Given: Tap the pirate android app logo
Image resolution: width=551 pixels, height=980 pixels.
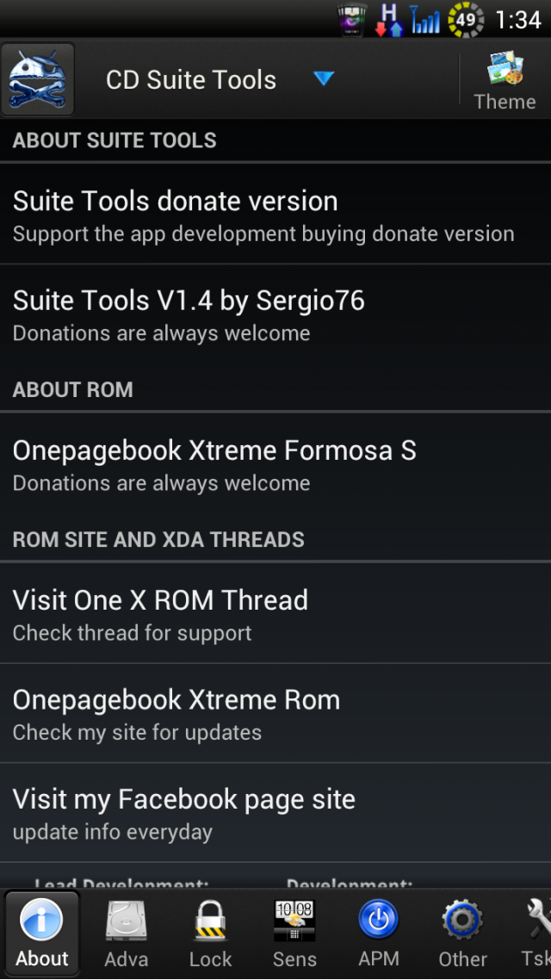Looking at the screenshot, I should coord(38,79).
